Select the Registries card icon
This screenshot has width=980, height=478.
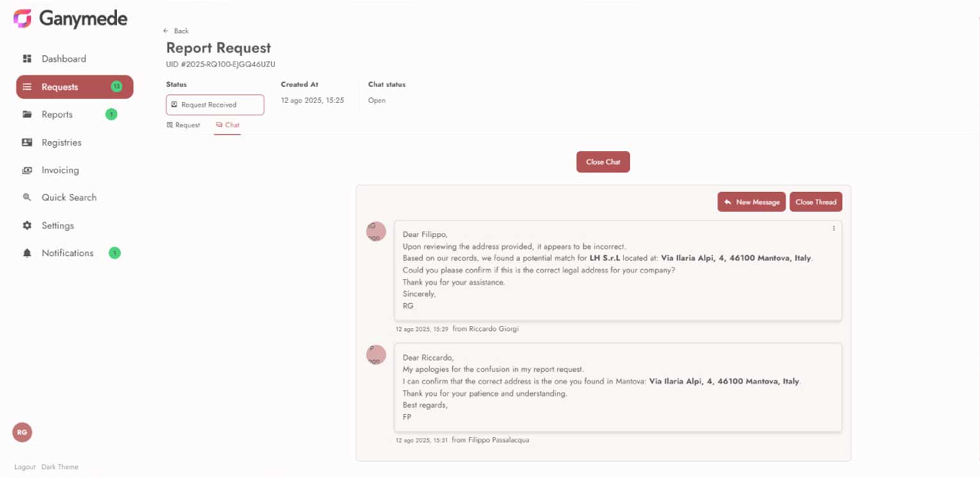click(x=27, y=143)
